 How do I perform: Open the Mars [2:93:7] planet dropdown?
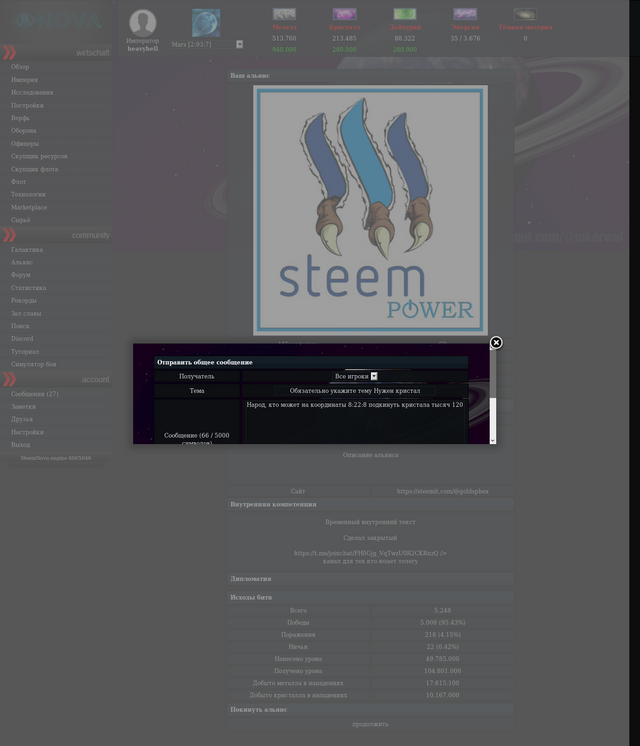[207, 44]
